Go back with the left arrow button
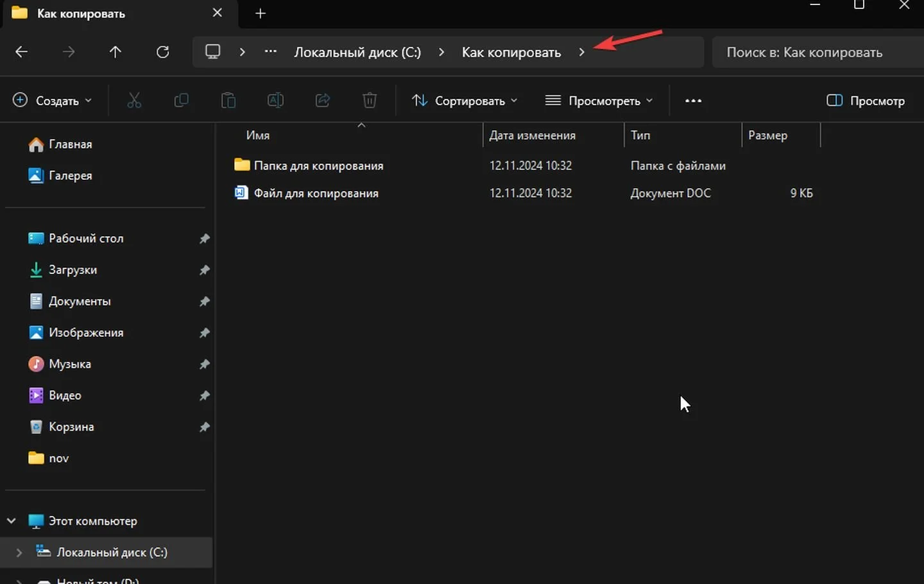The image size is (924, 584). 21,52
